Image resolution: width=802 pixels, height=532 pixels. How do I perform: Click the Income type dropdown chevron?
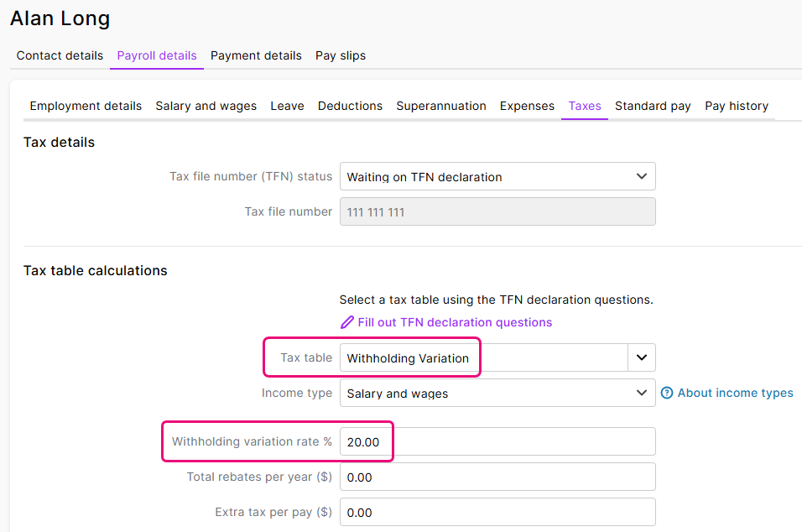641,393
